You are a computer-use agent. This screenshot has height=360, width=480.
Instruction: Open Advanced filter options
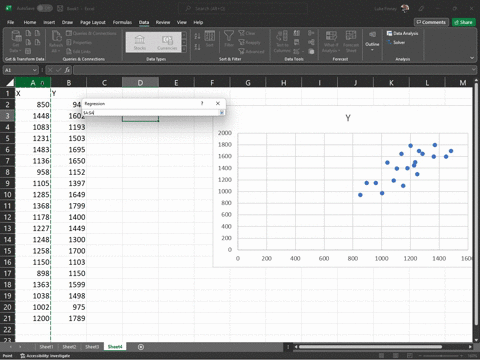point(251,51)
